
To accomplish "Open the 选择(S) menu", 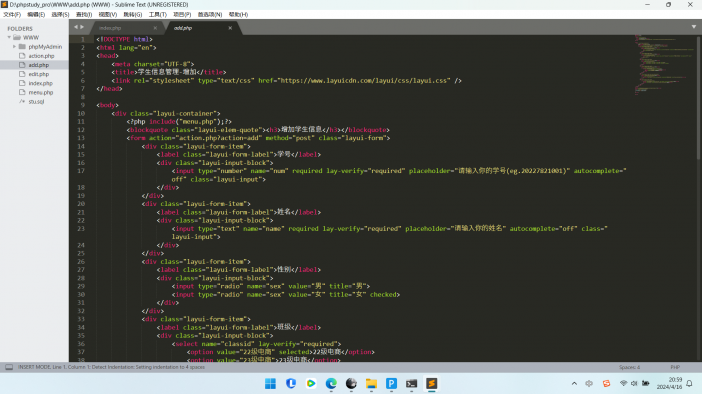I will pos(60,14).
